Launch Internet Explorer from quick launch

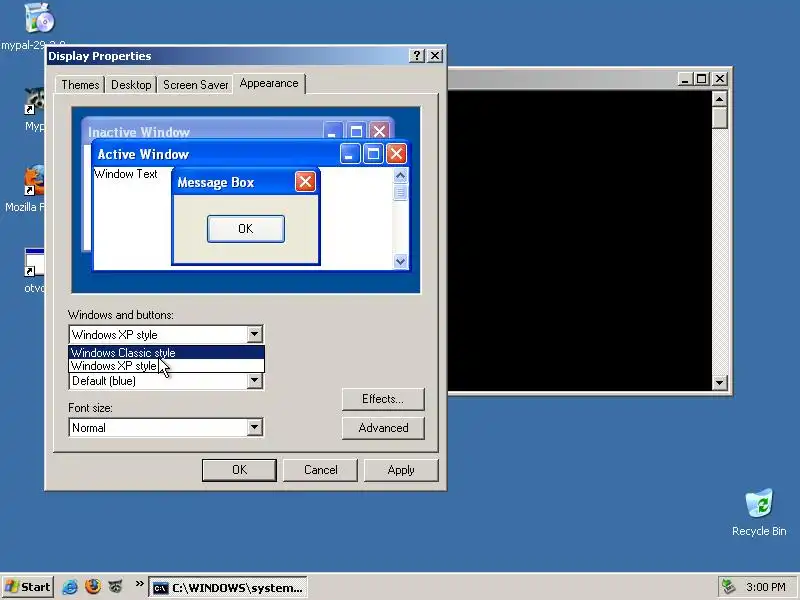(70, 587)
